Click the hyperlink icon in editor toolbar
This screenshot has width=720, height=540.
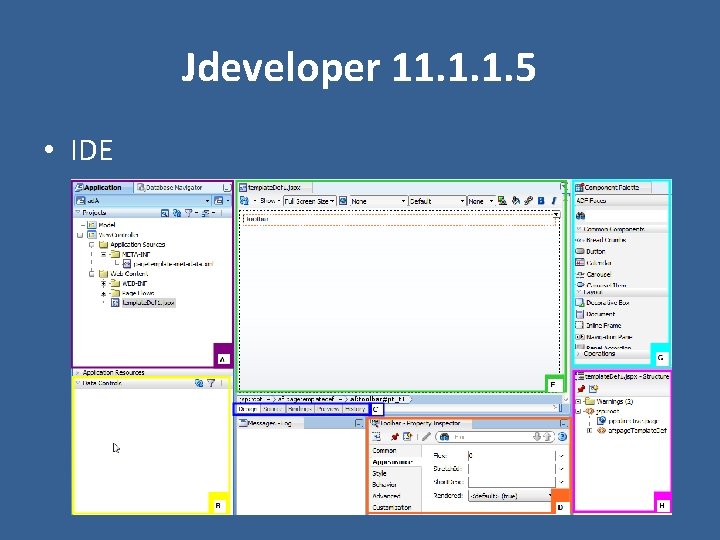point(529,201)
